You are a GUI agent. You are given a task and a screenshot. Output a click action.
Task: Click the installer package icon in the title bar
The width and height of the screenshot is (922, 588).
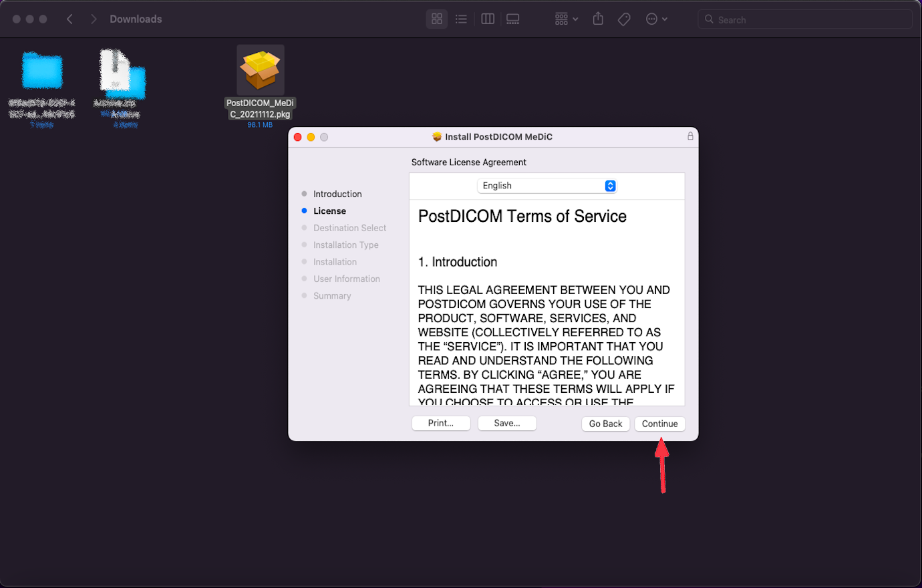pyautogui.click(x=435, y=136)
